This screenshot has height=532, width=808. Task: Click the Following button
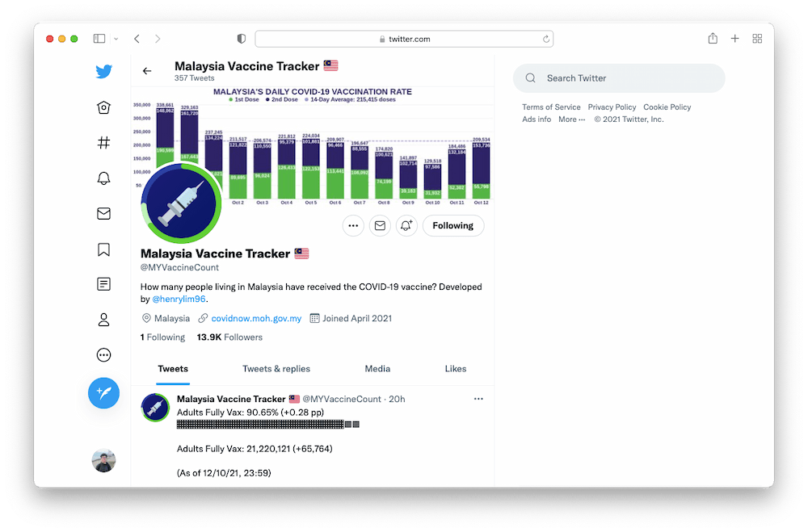click(453, 225)
